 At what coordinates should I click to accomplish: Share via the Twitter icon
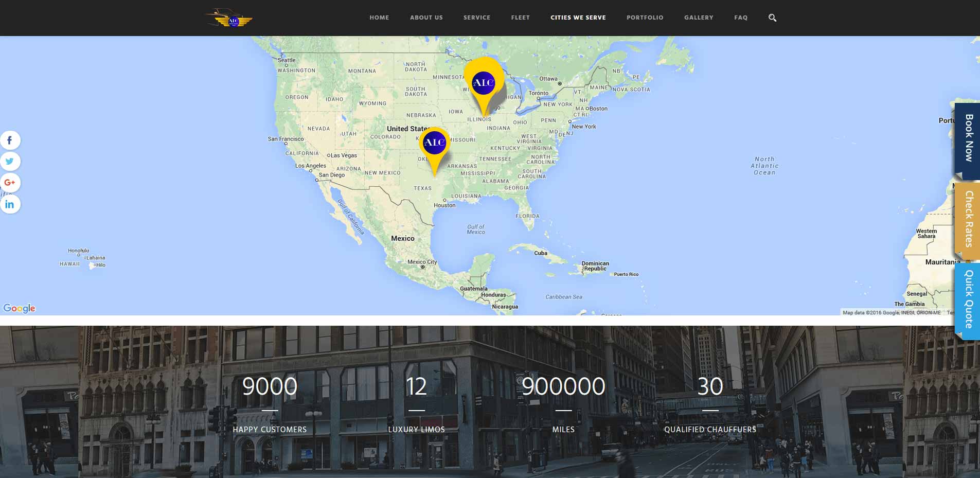pos(10,161)
